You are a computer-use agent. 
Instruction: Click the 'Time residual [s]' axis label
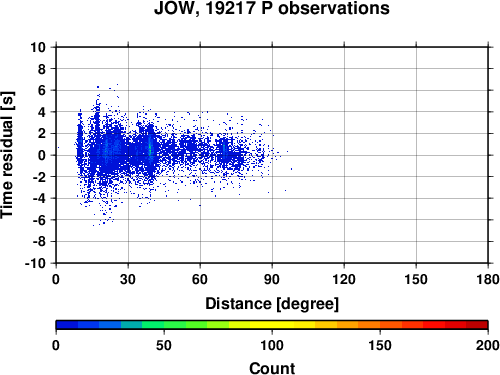(7, 155)
